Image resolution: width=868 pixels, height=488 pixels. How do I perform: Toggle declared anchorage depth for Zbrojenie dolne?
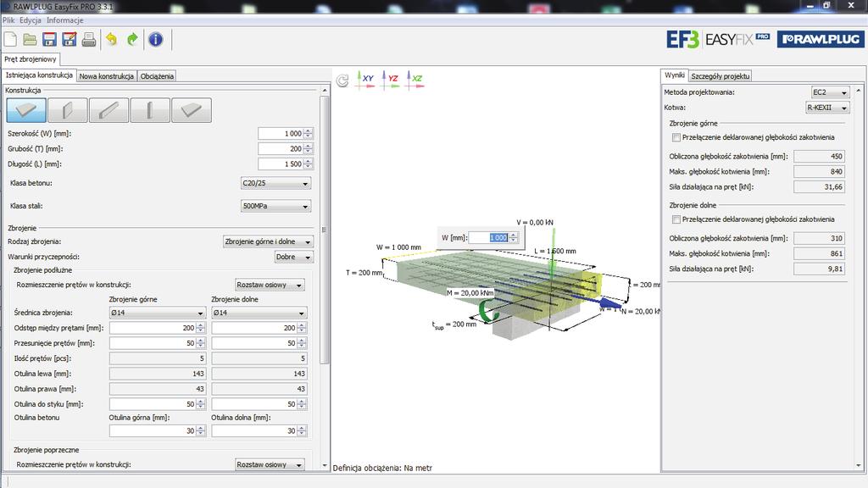pyautogui.click(x=676, y=219)
